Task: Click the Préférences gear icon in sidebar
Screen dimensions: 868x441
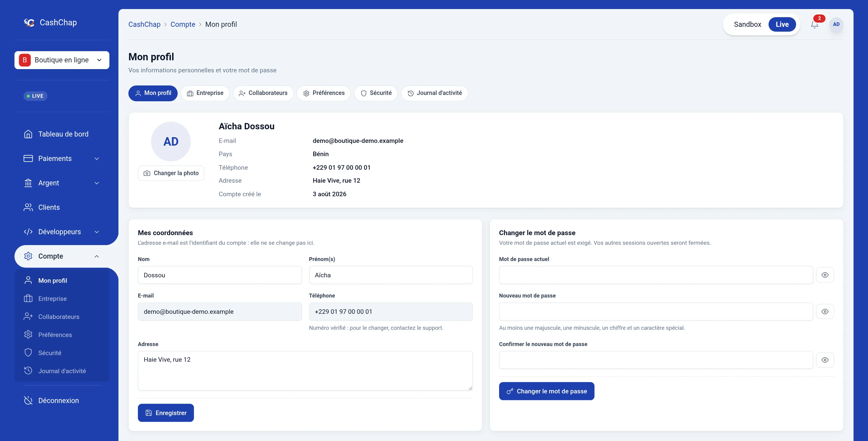Action: 28,335
